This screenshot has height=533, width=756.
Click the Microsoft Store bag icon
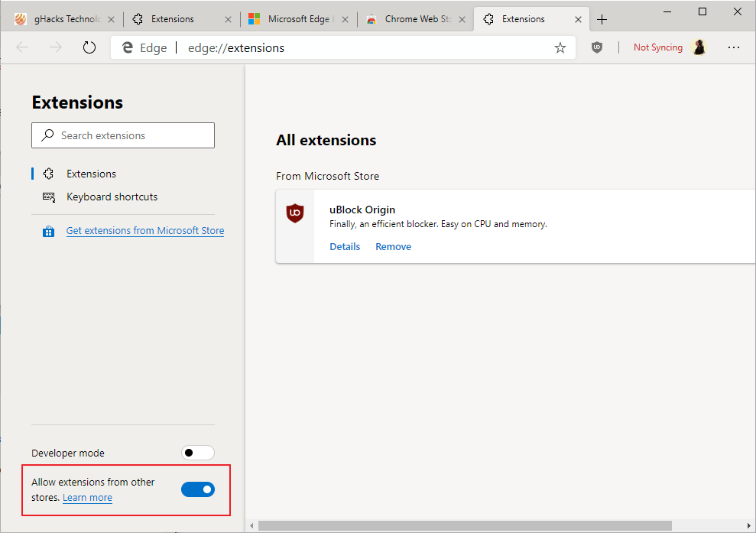click(x=48, y=232)
